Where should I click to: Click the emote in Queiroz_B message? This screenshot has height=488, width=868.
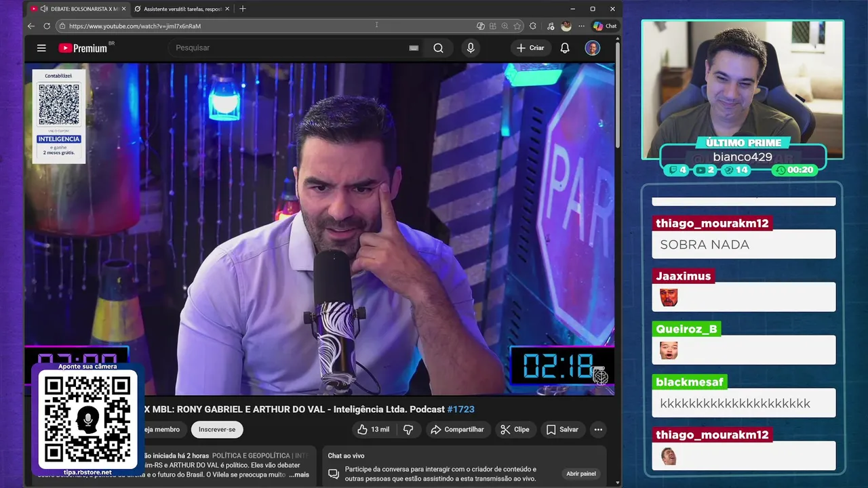tap(669, 350)
